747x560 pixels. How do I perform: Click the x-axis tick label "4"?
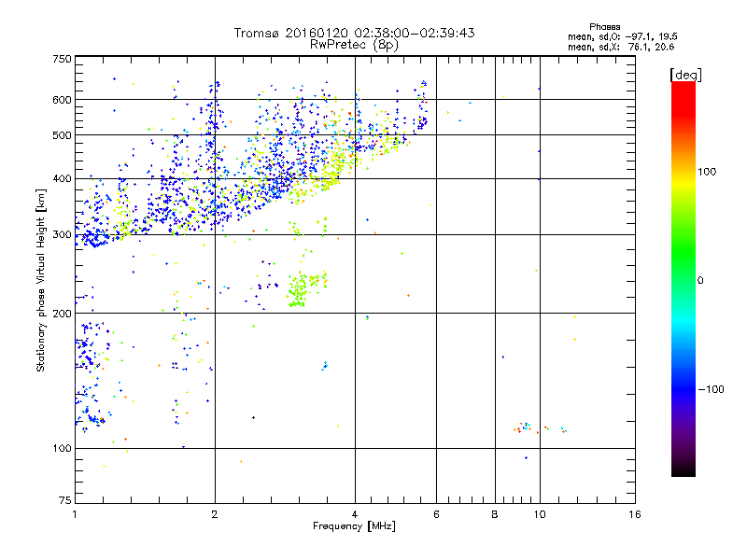point(355,514)
